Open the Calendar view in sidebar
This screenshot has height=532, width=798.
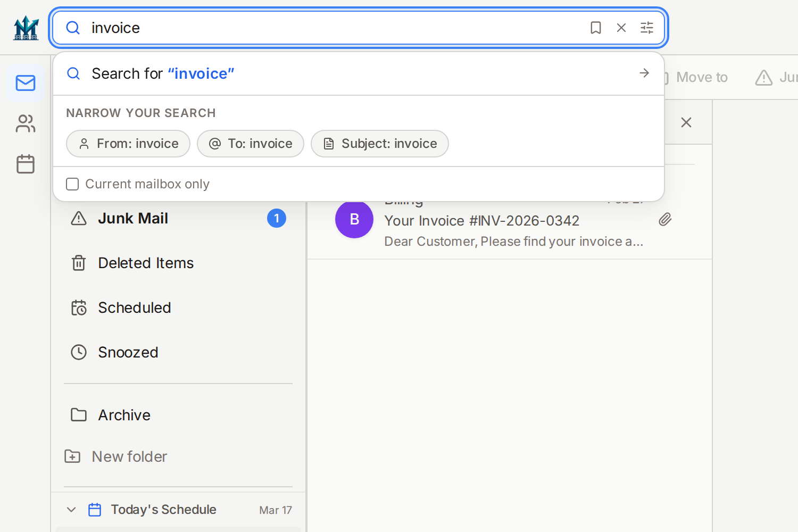click(26, 164)
